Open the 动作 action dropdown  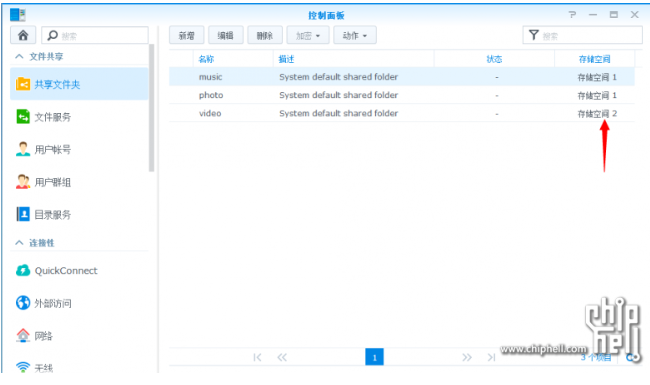pos(355,35)
